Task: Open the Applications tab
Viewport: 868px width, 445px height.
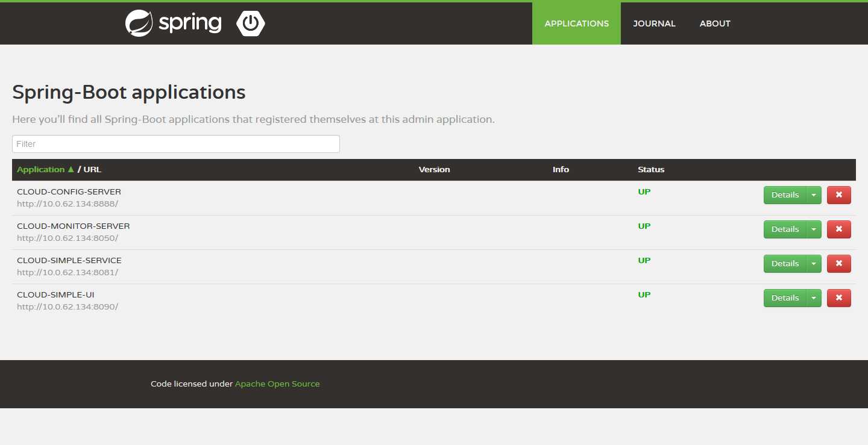Action: (x=576, y=23)
